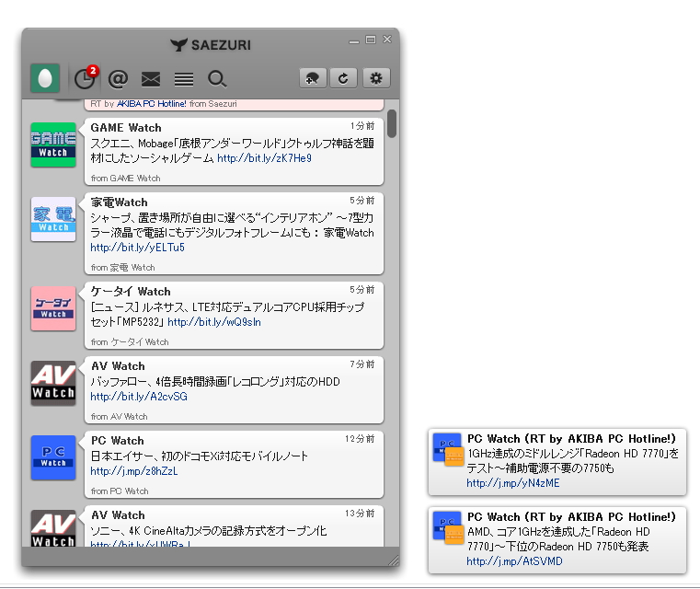The width and height of the screenshot is (700, 589).
Task: Close the SAEZURI window
Action: [x=387, y=40]
